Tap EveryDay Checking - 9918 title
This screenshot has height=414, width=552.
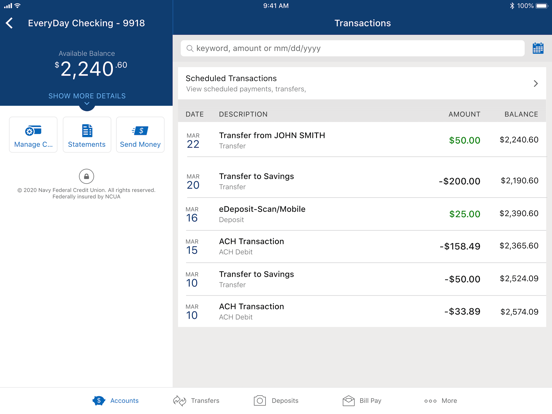(x=86, y=23)
